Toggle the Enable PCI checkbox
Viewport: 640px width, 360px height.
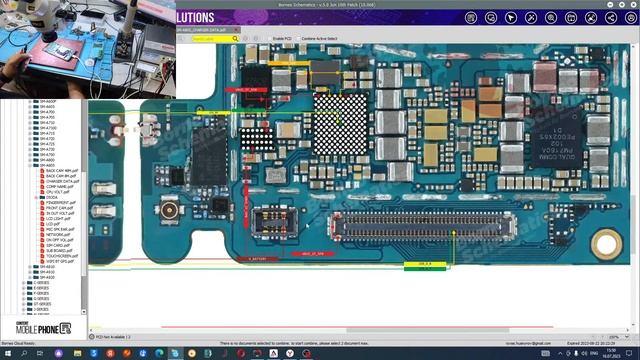270,38
